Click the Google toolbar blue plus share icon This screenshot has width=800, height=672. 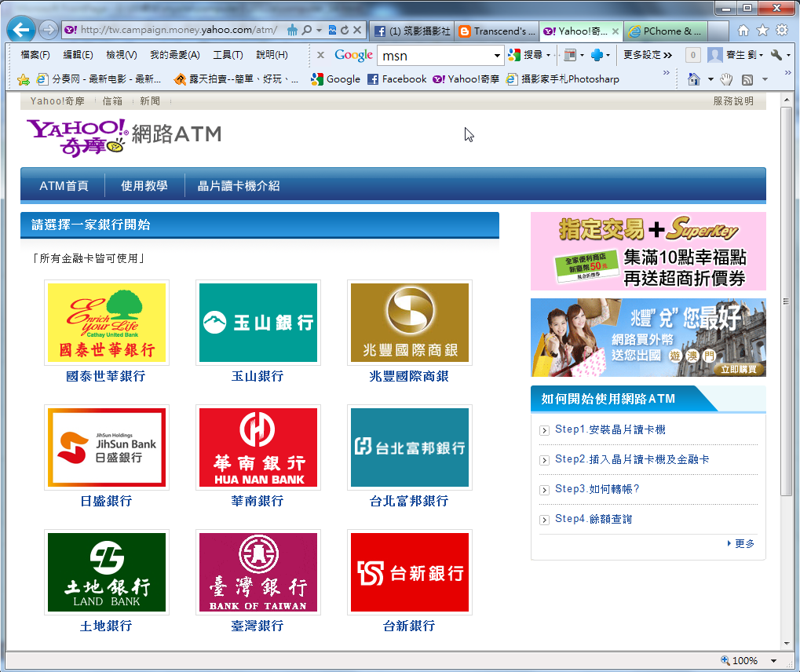click(597, 55)
